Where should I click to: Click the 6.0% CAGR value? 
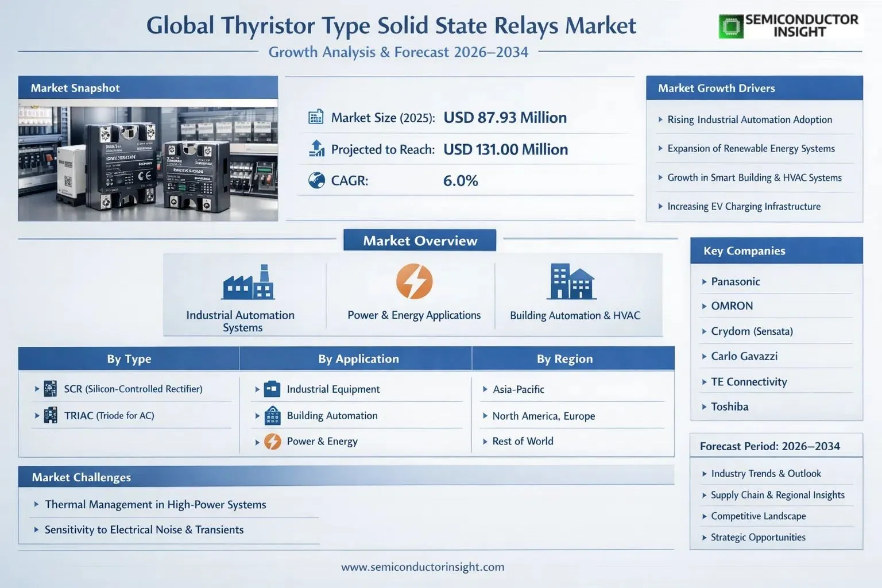(461, 180)
